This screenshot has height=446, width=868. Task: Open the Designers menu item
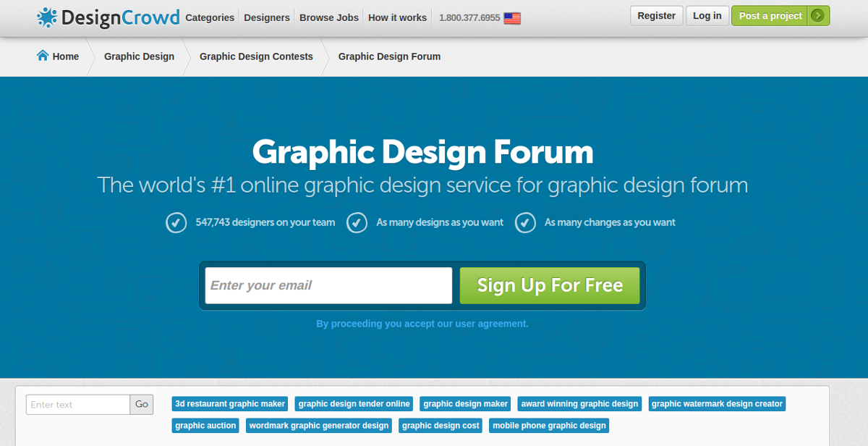point(266,17)
